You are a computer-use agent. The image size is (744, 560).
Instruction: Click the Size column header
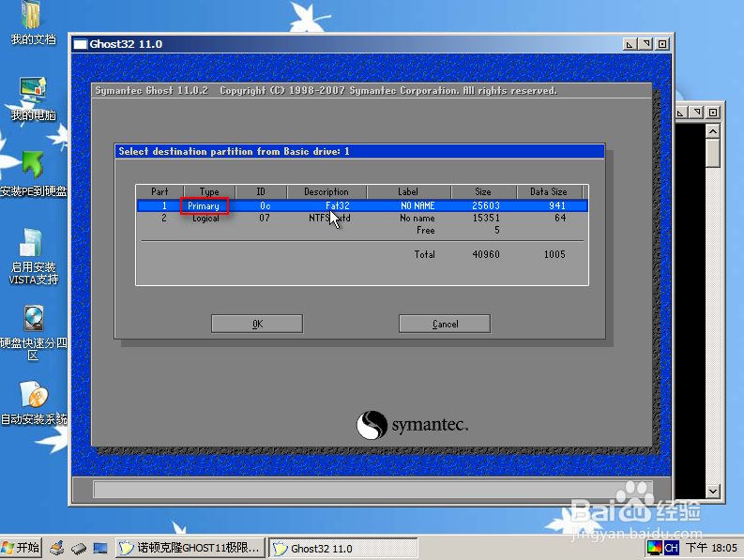[x=483, y=191]
